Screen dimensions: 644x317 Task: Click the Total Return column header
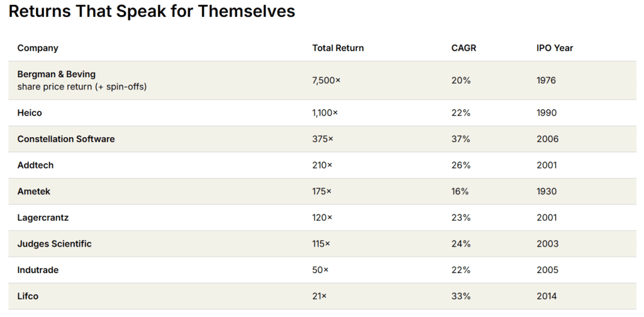click(x=338, y=48)
